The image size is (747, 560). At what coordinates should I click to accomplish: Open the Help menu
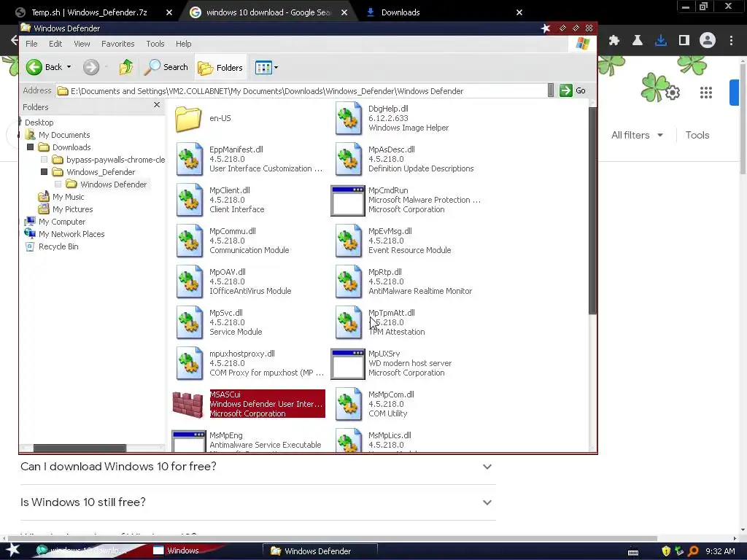(183, 44)
